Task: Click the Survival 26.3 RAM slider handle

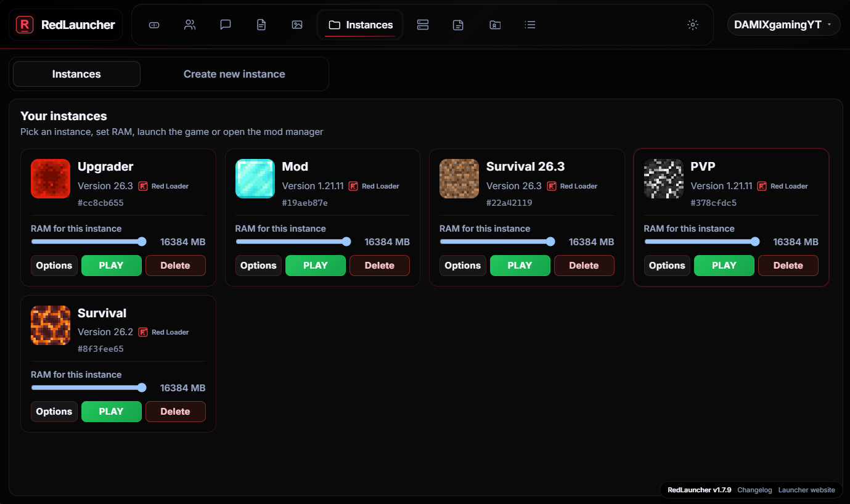Action: pos(550,242)
